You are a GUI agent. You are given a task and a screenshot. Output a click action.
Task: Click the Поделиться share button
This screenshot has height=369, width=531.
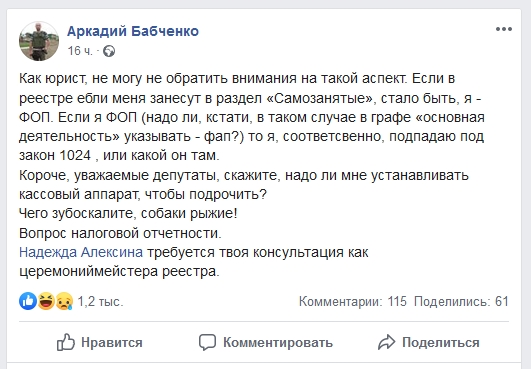pyautogui.click(x=429, y=342)
